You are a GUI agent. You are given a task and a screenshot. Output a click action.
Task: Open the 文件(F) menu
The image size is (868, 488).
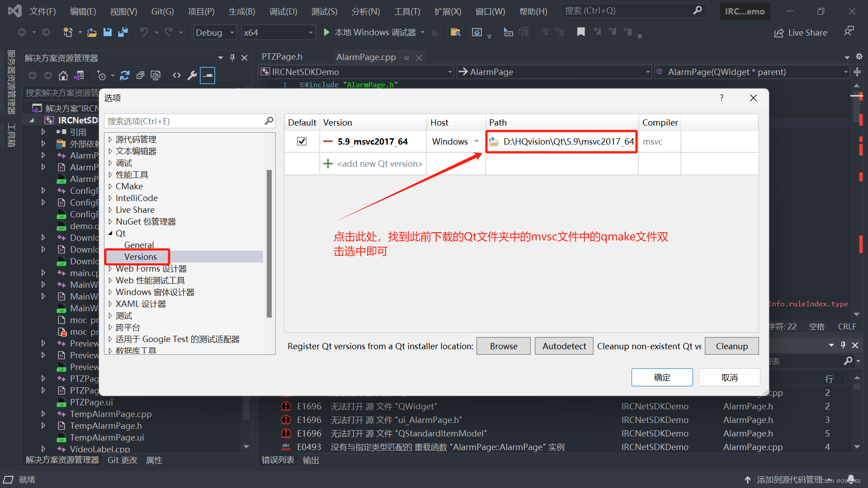pos(43,11)
